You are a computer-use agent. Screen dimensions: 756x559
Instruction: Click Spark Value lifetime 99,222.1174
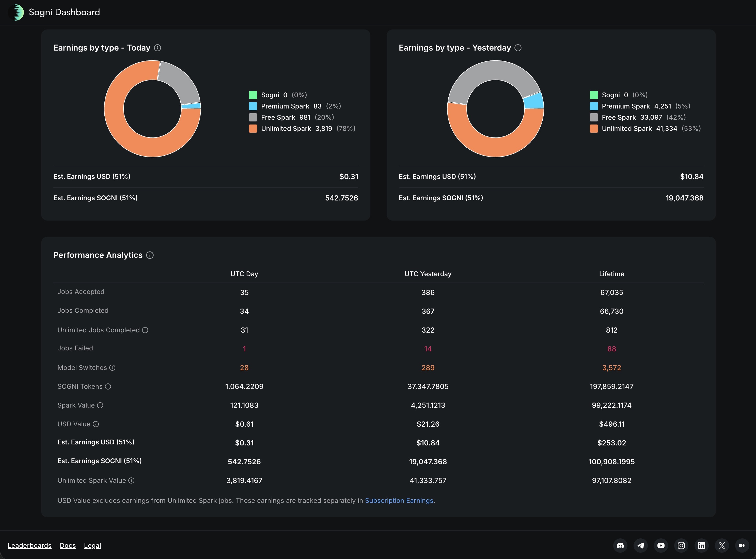pos(611,405)
